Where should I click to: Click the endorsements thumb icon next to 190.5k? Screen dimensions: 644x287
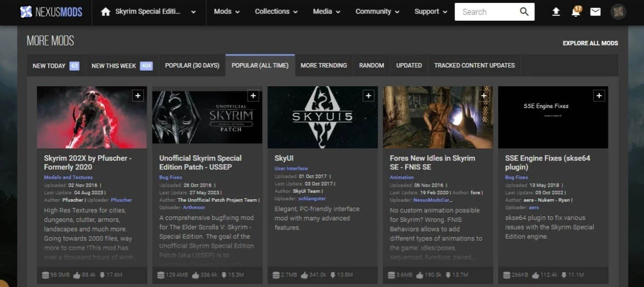coord(420,275)
